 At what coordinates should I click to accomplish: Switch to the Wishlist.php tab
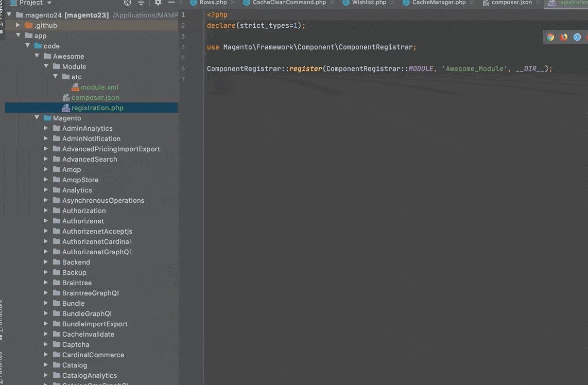(369, 3)
